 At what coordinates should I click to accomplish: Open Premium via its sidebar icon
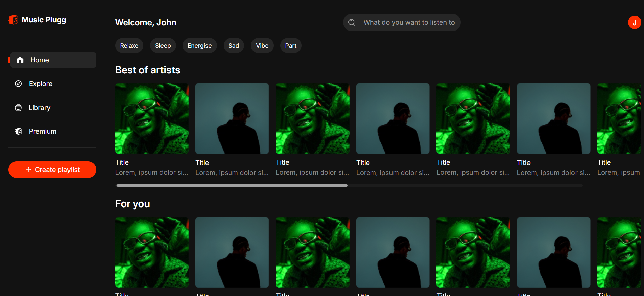[x=18, y=131]
